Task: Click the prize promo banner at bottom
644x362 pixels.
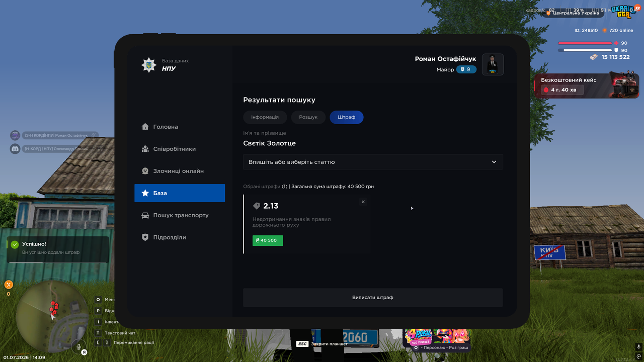Action: (437, 336)
